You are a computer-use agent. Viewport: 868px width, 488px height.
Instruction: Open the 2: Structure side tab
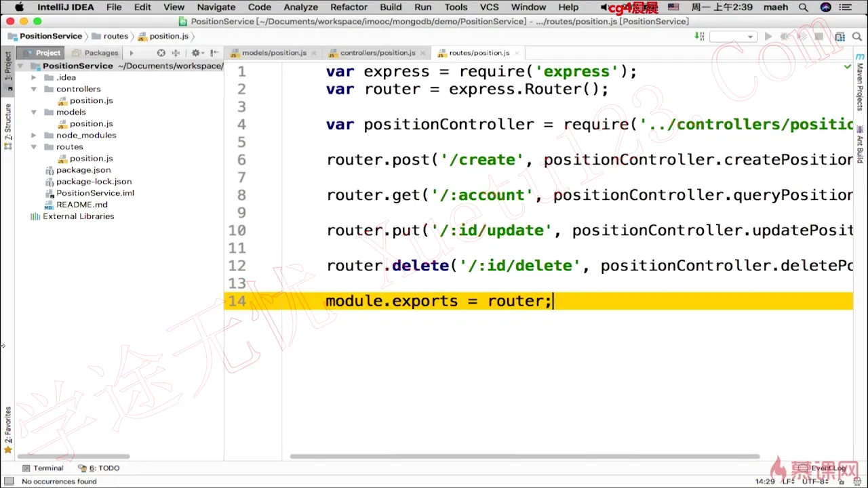(8, 127)
